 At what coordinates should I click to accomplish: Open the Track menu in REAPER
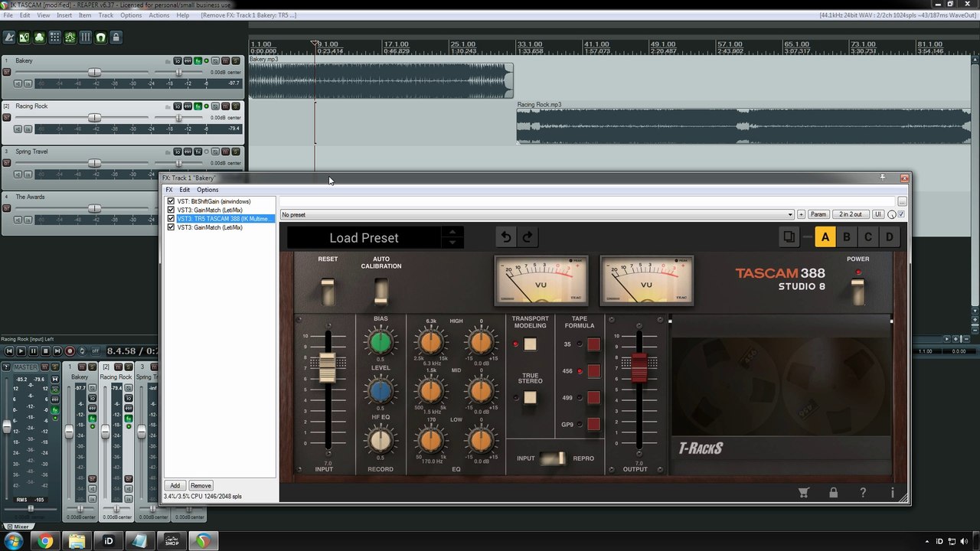point(106,15)
